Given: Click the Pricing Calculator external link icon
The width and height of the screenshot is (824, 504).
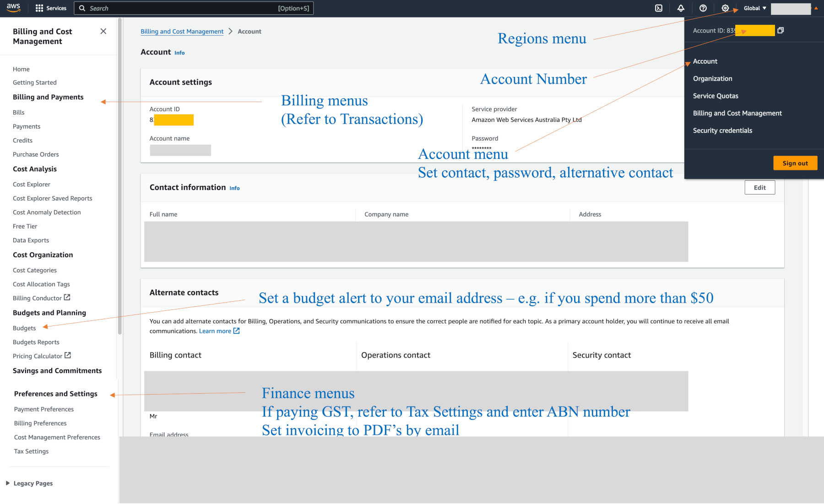Looking at the screenshot, I should [68, 355].
